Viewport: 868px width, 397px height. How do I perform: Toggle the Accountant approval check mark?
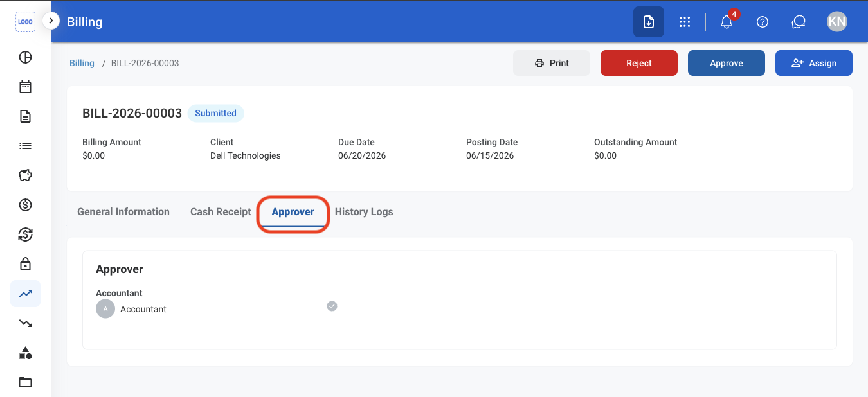(x=332, y=306)
